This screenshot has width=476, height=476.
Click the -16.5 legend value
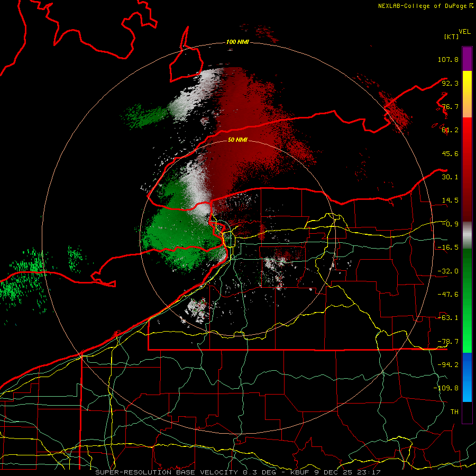[448, 248]
